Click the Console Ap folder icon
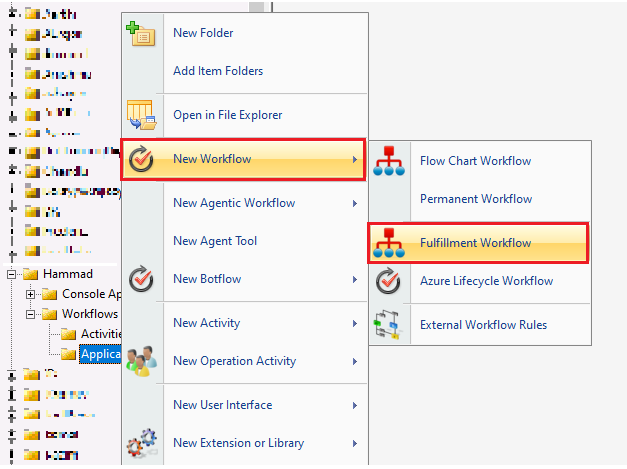The width and height of the screenshot is (627, 469). tap(50, 294)
